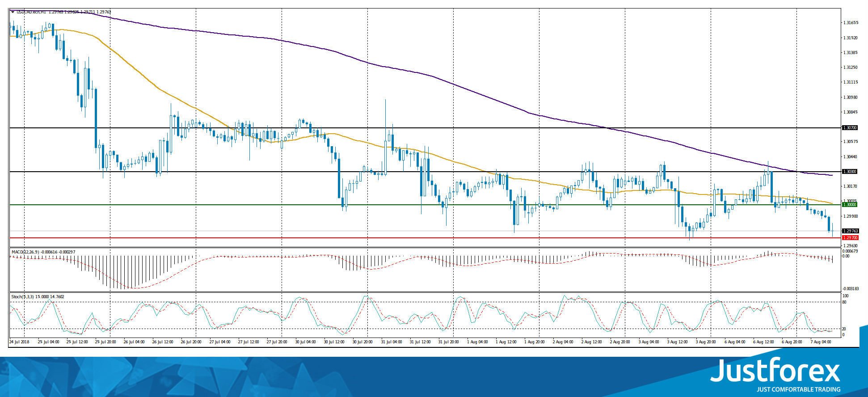Click the Stochastic scale value 100
This screenshot has height=397, width=868.
(846, 296)
